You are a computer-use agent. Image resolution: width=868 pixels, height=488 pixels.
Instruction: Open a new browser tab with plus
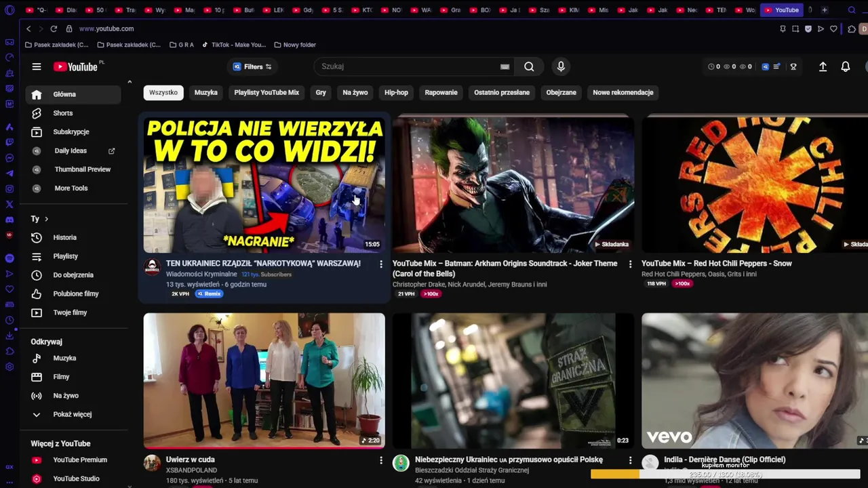point(825,10)
